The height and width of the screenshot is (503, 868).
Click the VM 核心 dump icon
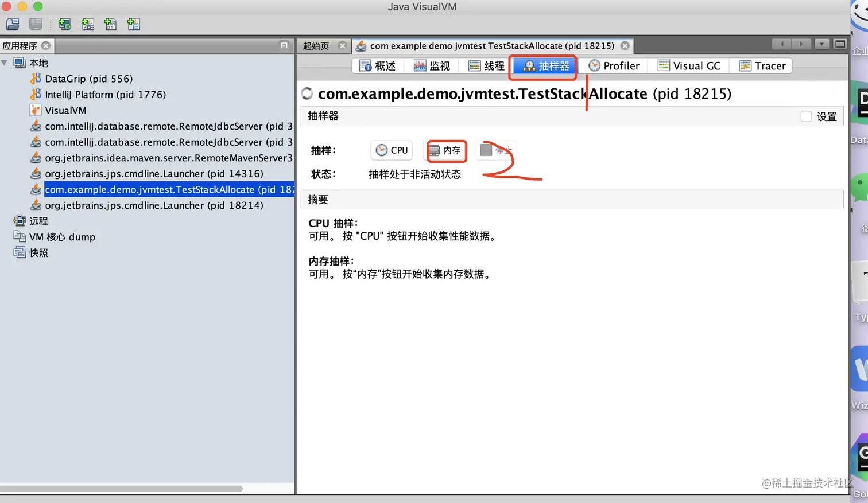click(20, 237)
